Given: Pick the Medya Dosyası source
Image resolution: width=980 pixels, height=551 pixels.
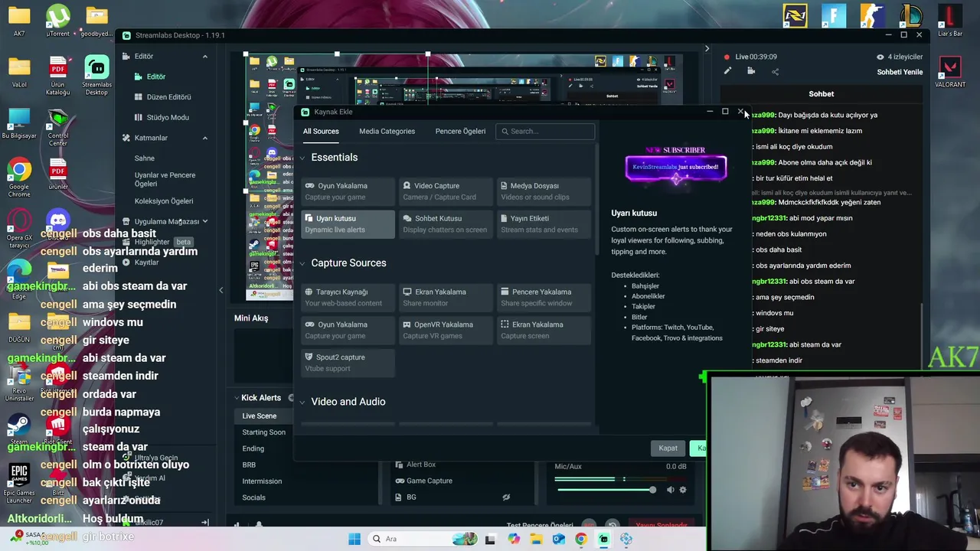Looking at the screenshot, I should pos(544,191).
